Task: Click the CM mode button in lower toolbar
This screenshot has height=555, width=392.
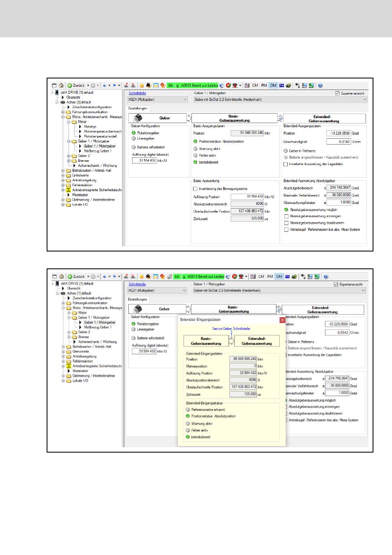Action: tap(261, 277)
